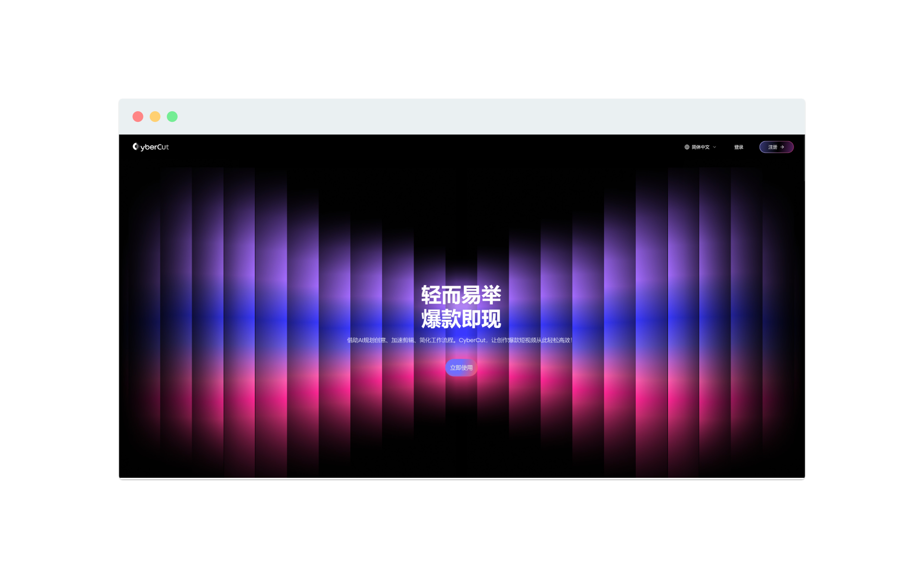
Task: Click the CyberCut wordmark text
Action: tap(154, 147)
